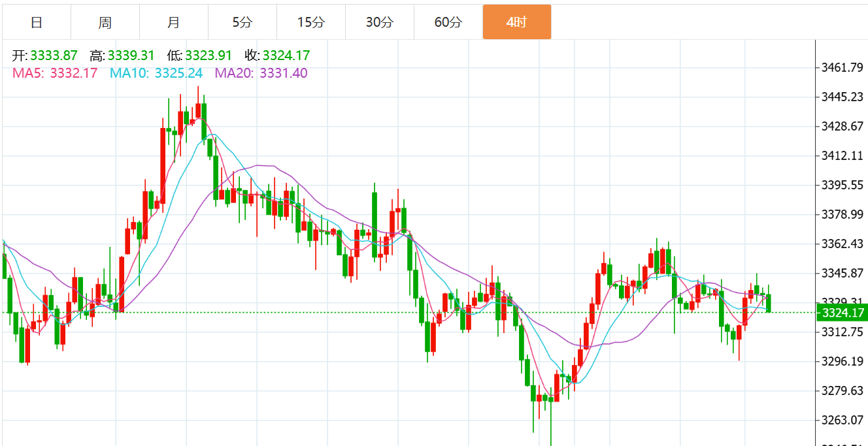This screenshot has width=868, height=446.
Task: Switch to the 5分 timeframe tab
Action: point(242,22)
